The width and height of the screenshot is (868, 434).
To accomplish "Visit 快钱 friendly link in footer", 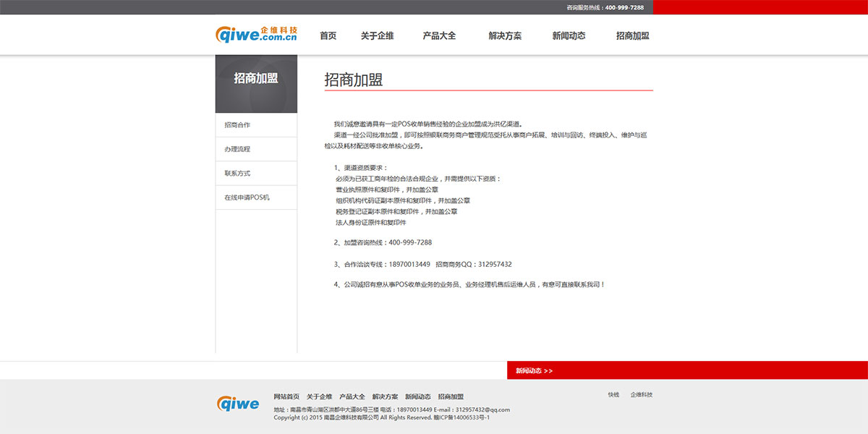I will point(613,395).
